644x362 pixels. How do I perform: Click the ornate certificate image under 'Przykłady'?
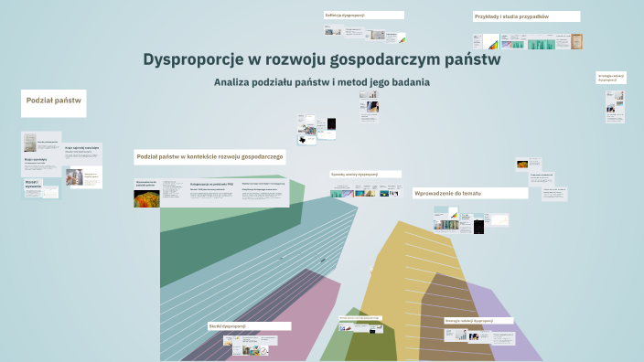pyautogui.click(x=576, y=41)
